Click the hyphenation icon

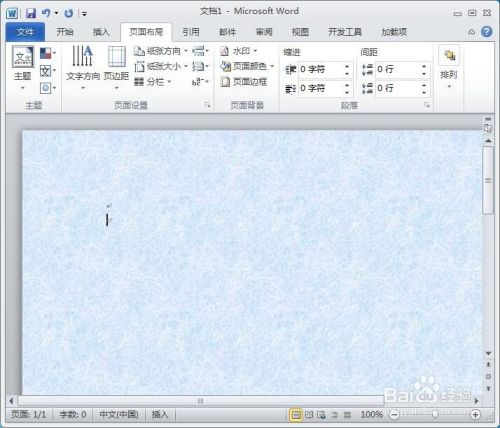point(200,82)
